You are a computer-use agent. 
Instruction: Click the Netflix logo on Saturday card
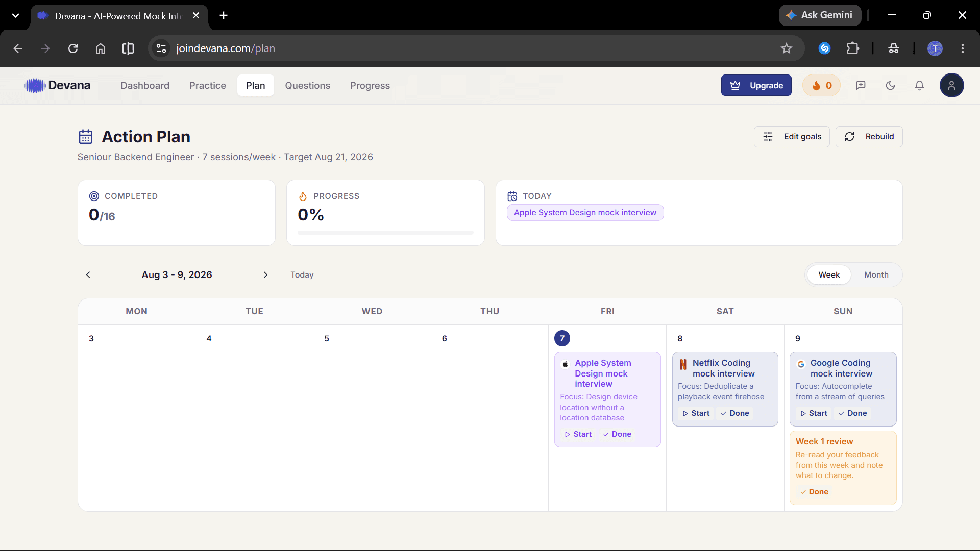tap(683, 364)
